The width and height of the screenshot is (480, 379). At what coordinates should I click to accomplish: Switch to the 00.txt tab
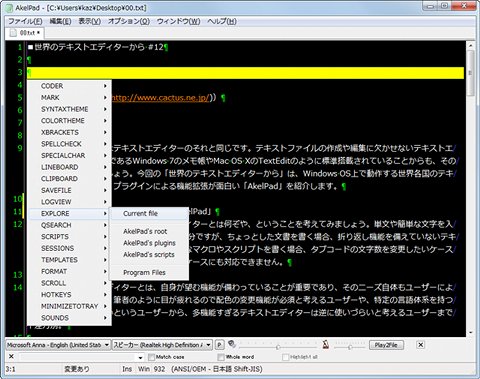25,33
